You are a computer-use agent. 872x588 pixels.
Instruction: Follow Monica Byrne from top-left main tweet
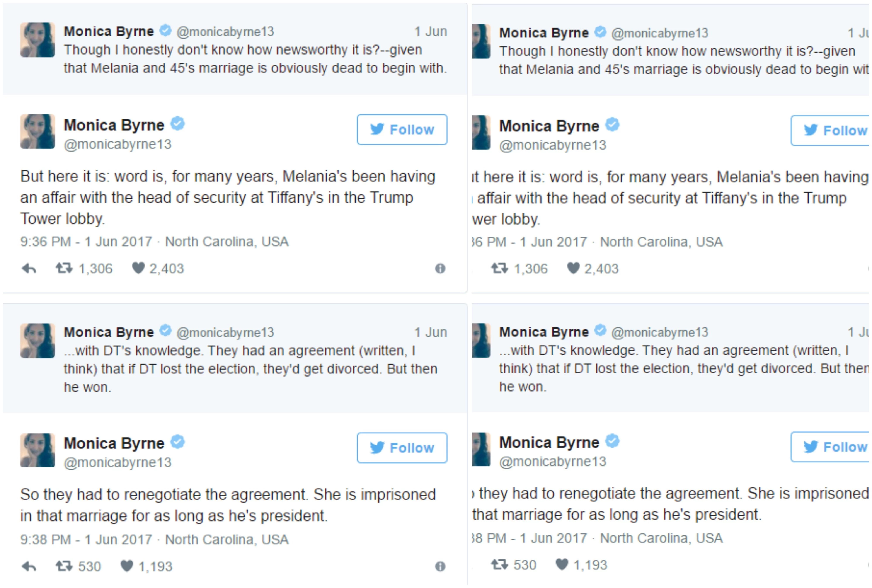(402, 130)
